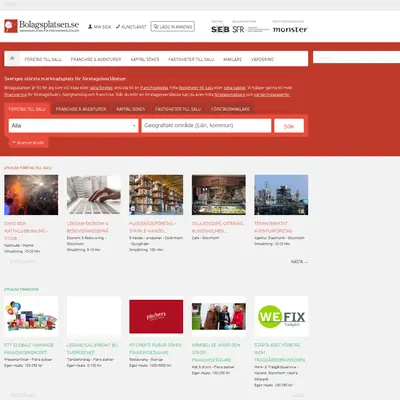400x400 pixels.
Task: Click the Bolagsplatsen.se logo
Action: coord(42,26)
